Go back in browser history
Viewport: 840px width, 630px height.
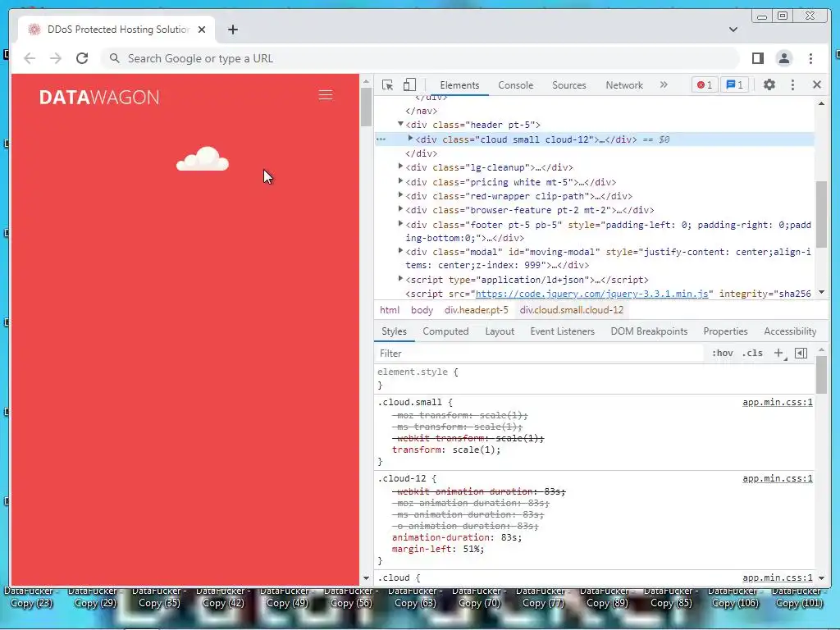point(30,58)
